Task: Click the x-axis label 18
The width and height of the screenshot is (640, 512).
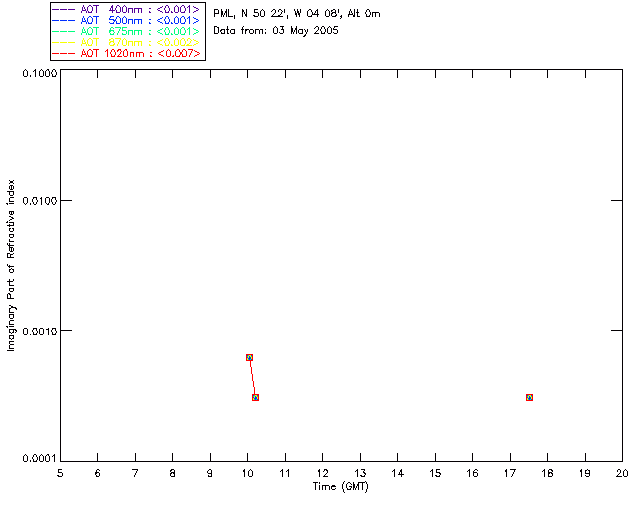Action: coord(547,473)
